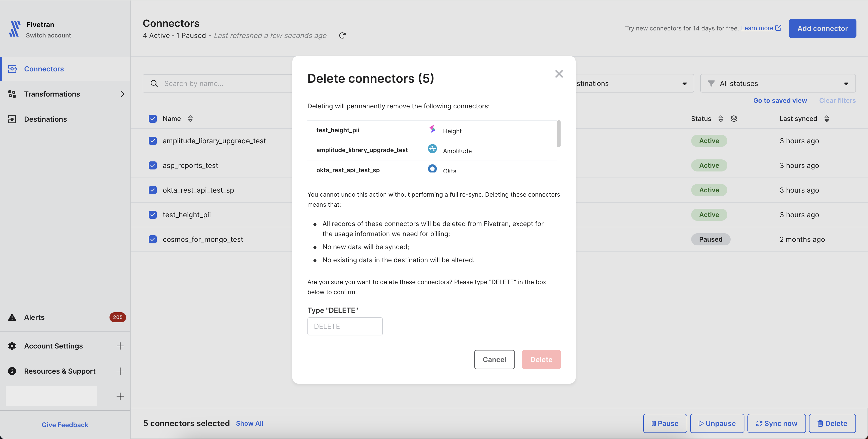
Task: Focus the Search by name field
Action: coord(217,83)
